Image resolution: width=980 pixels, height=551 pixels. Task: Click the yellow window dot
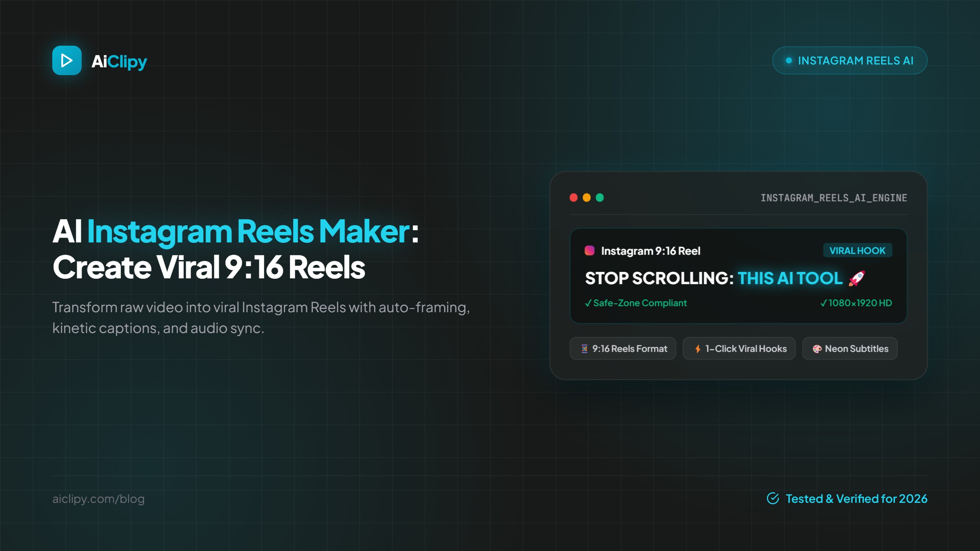[x=587, y=198]
